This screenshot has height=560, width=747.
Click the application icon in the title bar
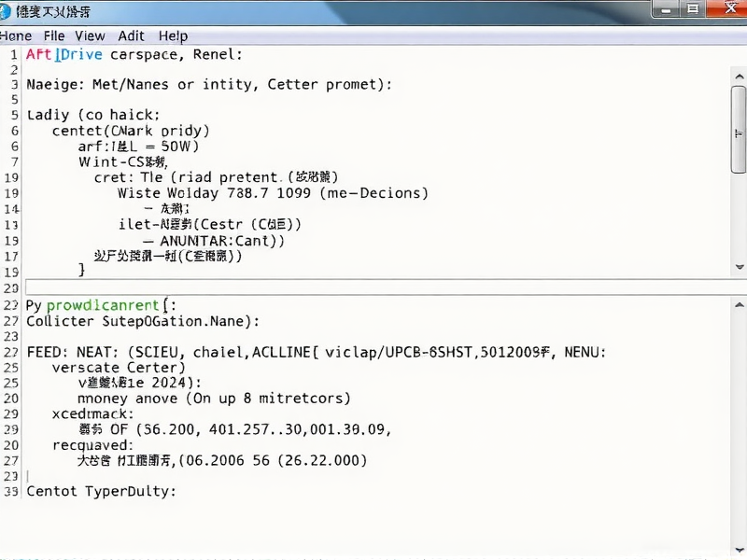coord(8,11)
